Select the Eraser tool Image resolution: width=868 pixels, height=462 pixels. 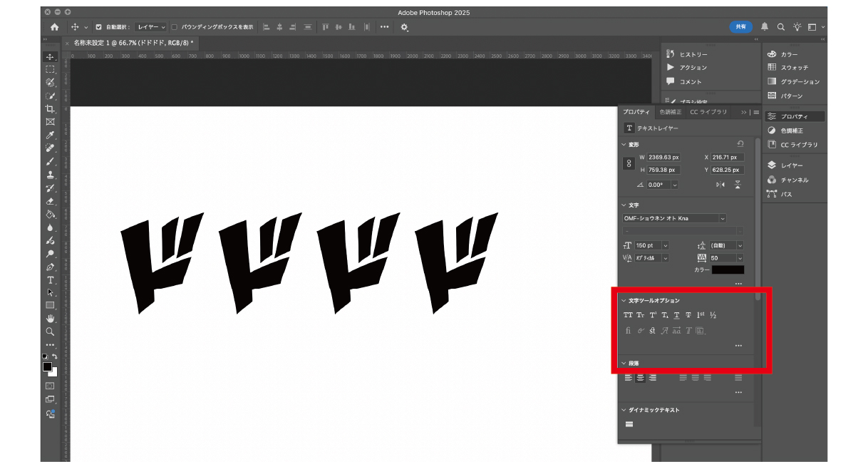[50, 201]
